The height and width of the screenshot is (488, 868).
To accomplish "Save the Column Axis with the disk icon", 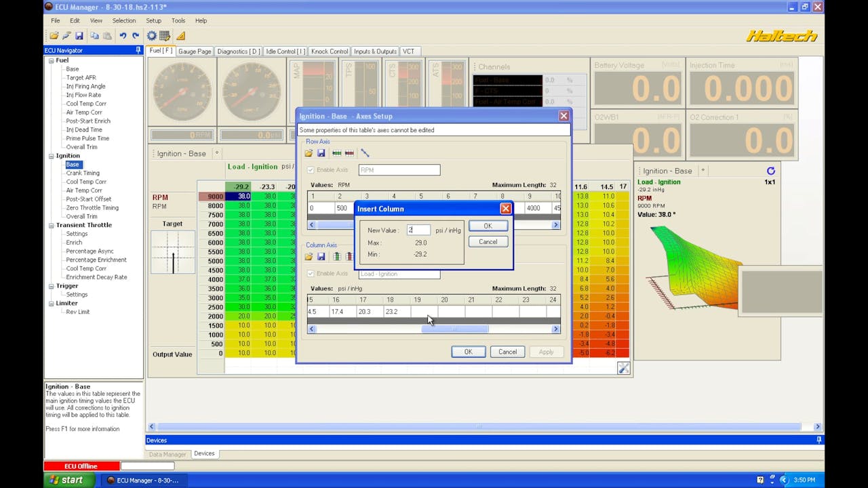I will click(x=321, y=256).
